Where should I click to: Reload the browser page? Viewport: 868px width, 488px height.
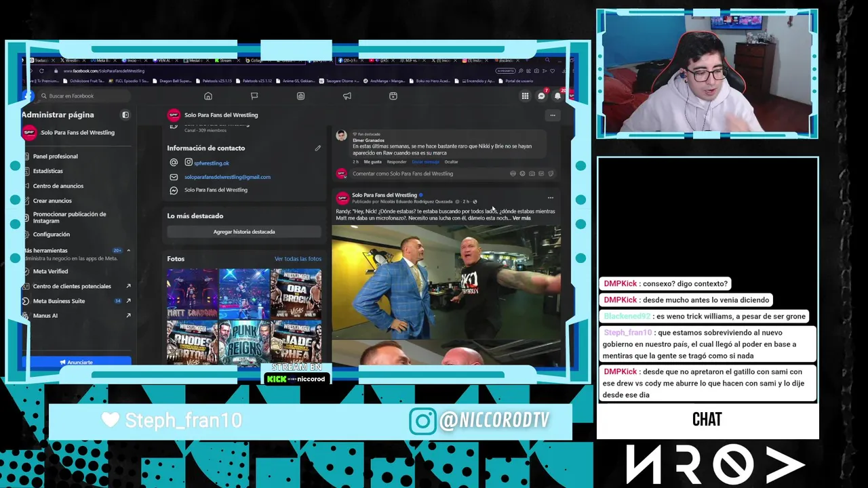(x=41, y=70)
